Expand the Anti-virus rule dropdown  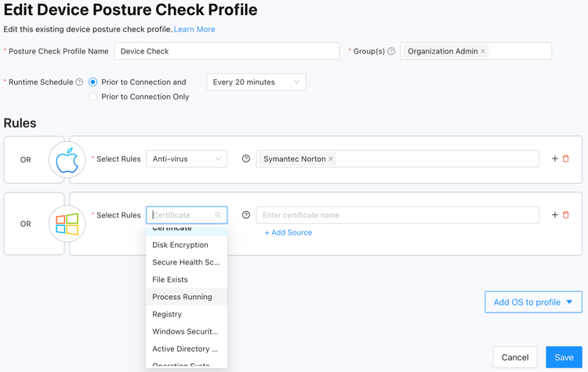[187, 159]
